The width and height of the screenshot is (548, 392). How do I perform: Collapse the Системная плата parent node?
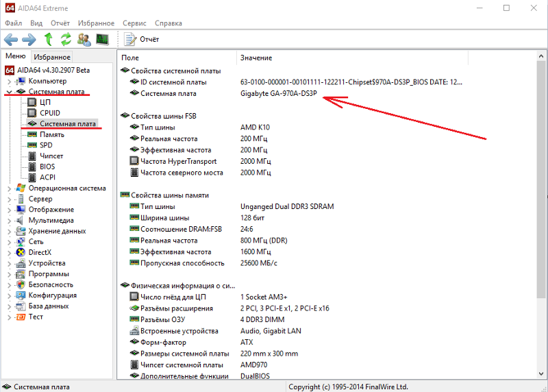(x=9, y=92)
